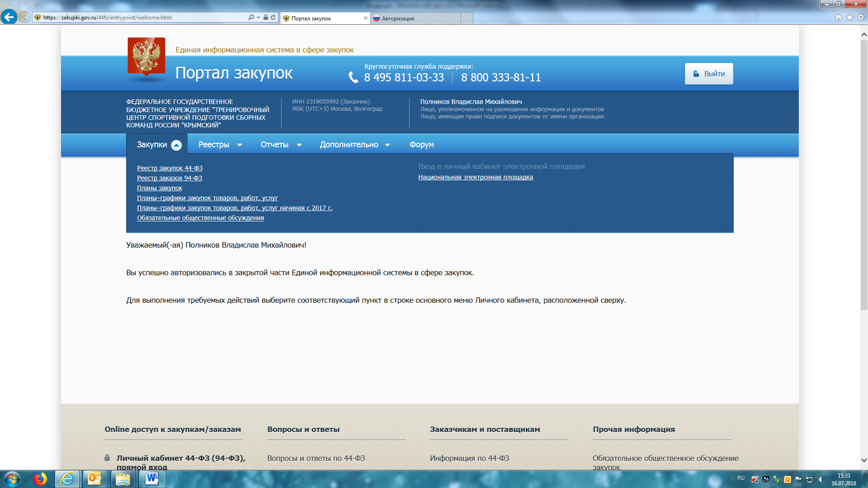This screenshot has width=868, height=488.
Task: Click the refresh icon in address bar
Action: click(x=273, y=18)
